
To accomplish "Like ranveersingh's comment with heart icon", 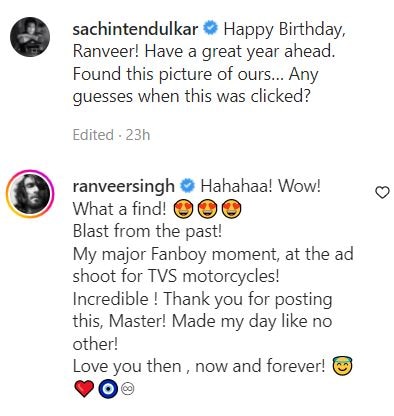I will [x=382, y=193].
